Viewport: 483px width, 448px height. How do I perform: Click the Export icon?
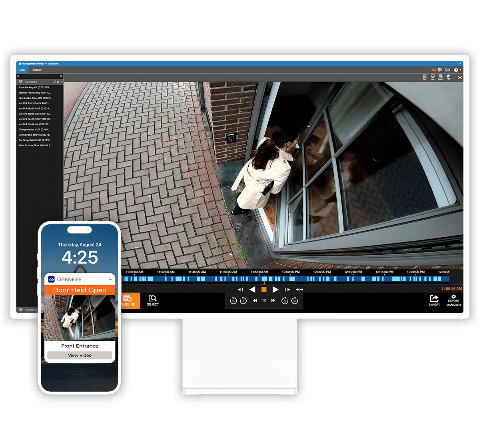434,300
